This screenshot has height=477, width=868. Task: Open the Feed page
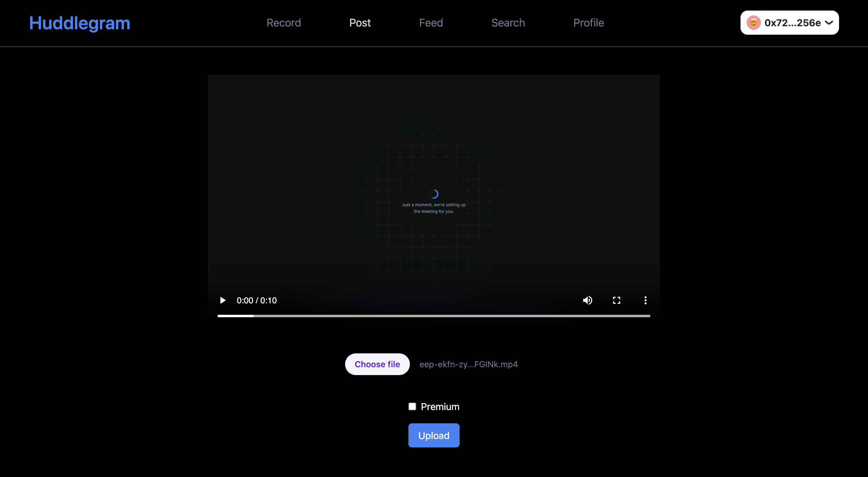pos(431,23)
